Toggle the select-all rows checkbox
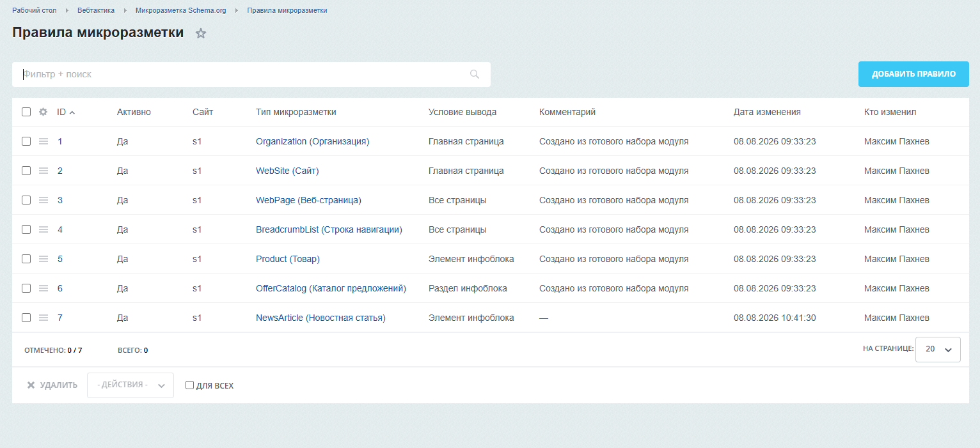Viewport: 980px width, 448px height. (x=26, y=112)
